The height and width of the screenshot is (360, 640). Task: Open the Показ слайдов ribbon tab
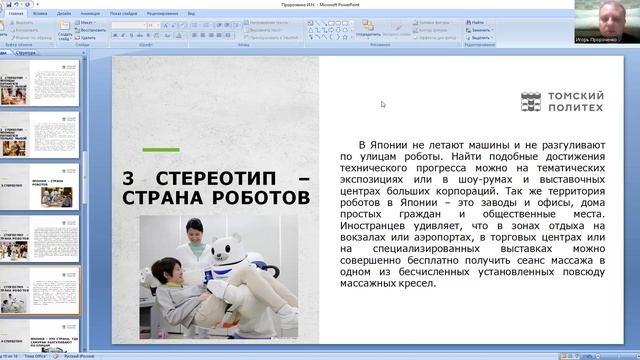click(124, 13)
